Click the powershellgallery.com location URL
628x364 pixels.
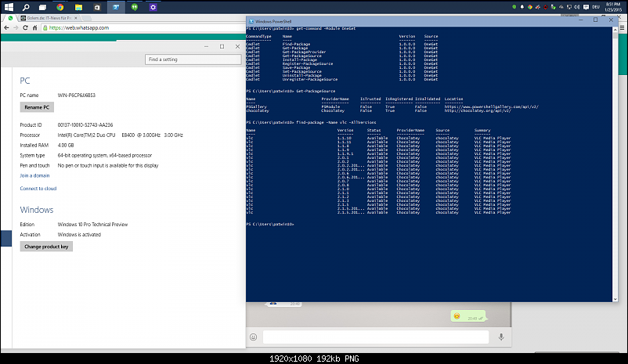[492, 107]
